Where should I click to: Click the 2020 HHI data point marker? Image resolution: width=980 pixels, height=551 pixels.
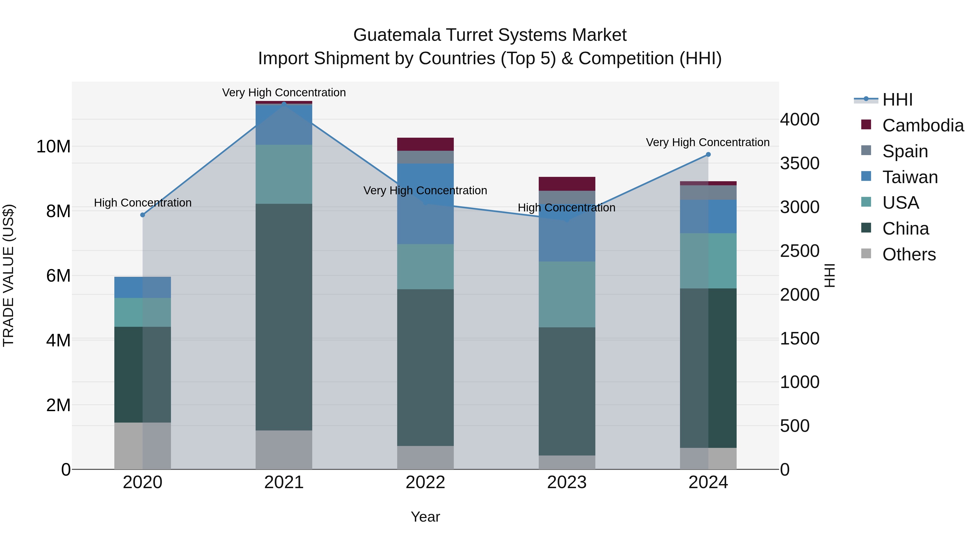[143, 215]
